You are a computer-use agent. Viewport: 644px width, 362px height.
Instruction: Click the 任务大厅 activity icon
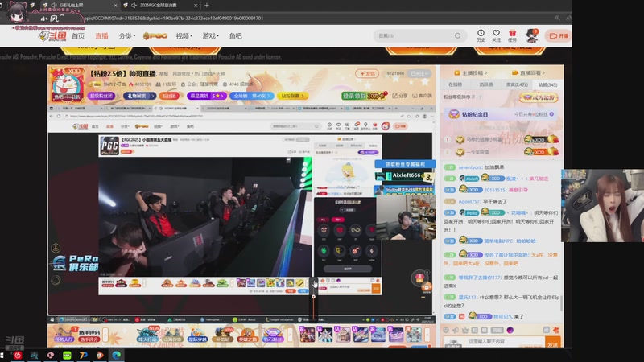pyautogui.click(x=64, y=335)
